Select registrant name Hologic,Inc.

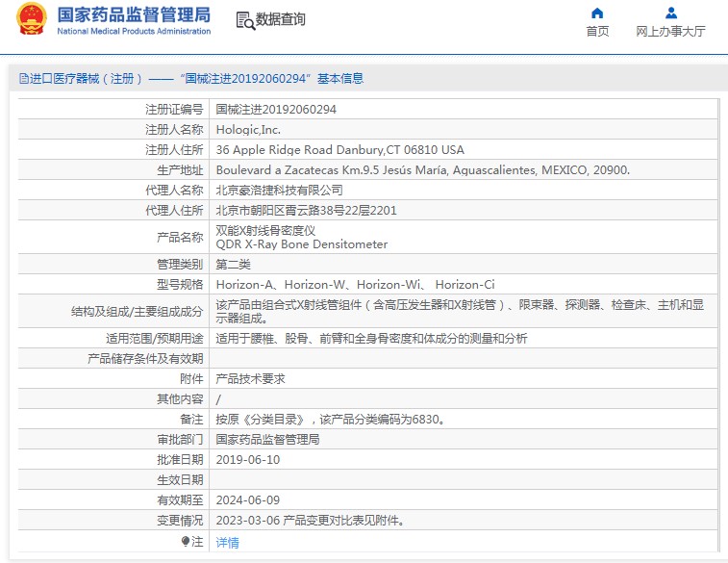(248, 130)
